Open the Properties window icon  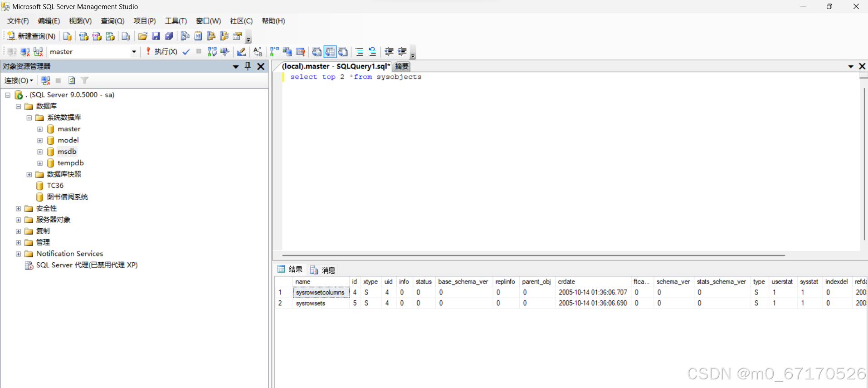(x=237, y=36)
